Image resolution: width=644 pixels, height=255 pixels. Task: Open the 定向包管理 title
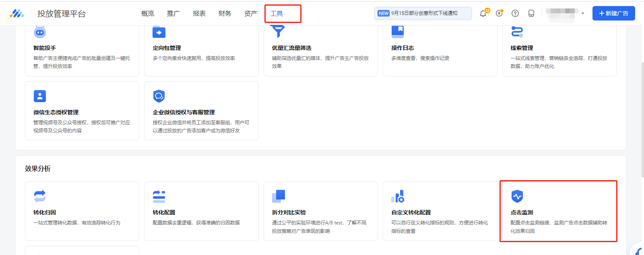point(167,48)
